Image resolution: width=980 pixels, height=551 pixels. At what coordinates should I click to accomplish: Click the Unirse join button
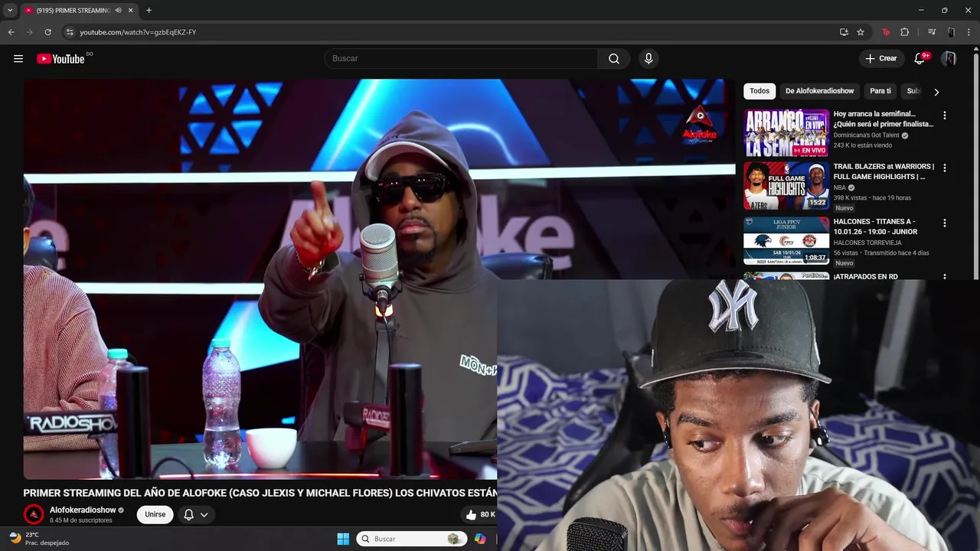click(x=155, y=515)
